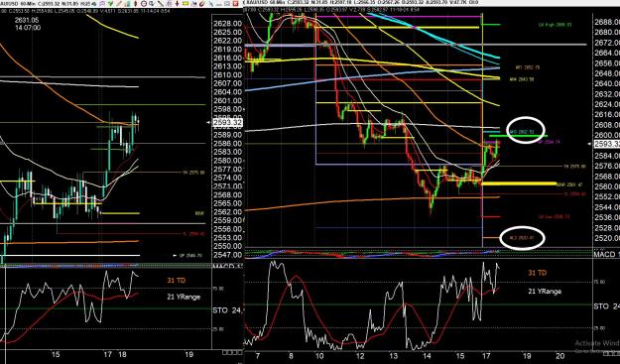This screenshot has width=620, height=364.
Task: Click the small scroll control at left chart bottom
Action: (232, 352)
